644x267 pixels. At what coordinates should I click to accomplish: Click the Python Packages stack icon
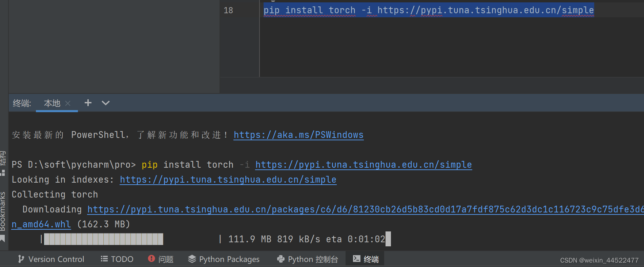(x=192, y=259)
